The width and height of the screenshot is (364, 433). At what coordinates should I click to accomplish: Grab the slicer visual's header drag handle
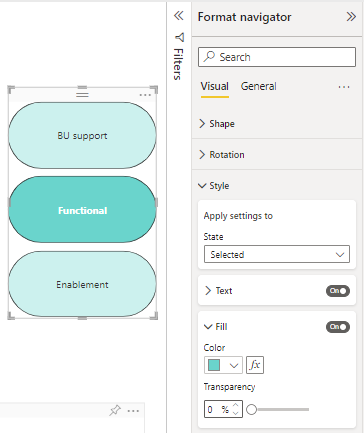82,95
